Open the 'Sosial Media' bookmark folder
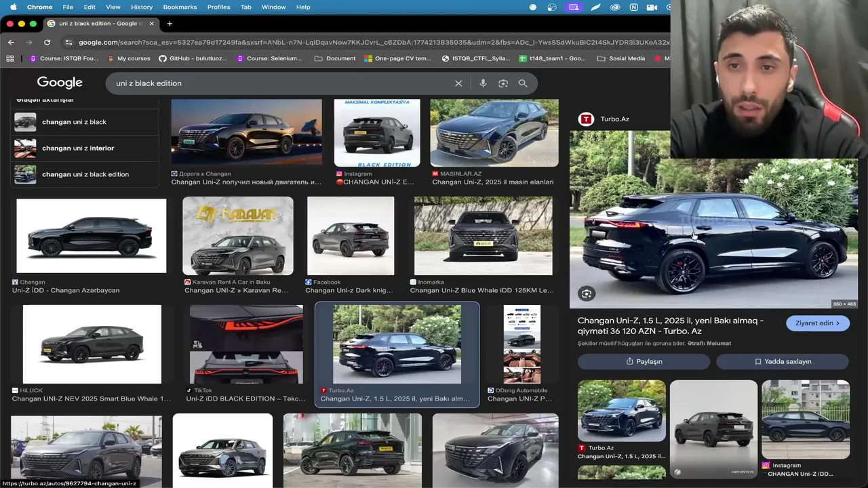The height and width of the screenshot is (488, 868). tap(620, 58)
